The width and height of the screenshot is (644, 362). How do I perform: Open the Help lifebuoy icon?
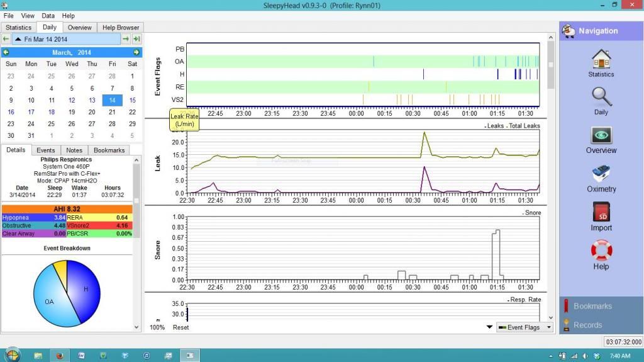601,254
